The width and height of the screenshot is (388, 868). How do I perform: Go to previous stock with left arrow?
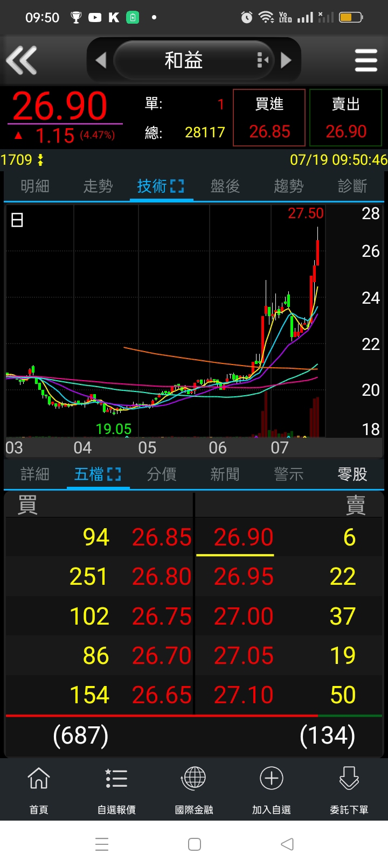point(101,60)
